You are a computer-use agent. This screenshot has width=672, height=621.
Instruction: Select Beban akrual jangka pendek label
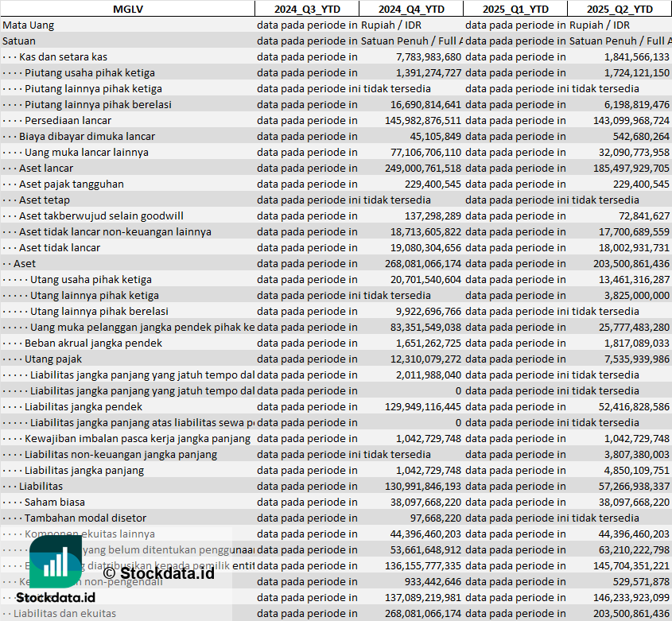pyautogui.click(x=93, y=343)
